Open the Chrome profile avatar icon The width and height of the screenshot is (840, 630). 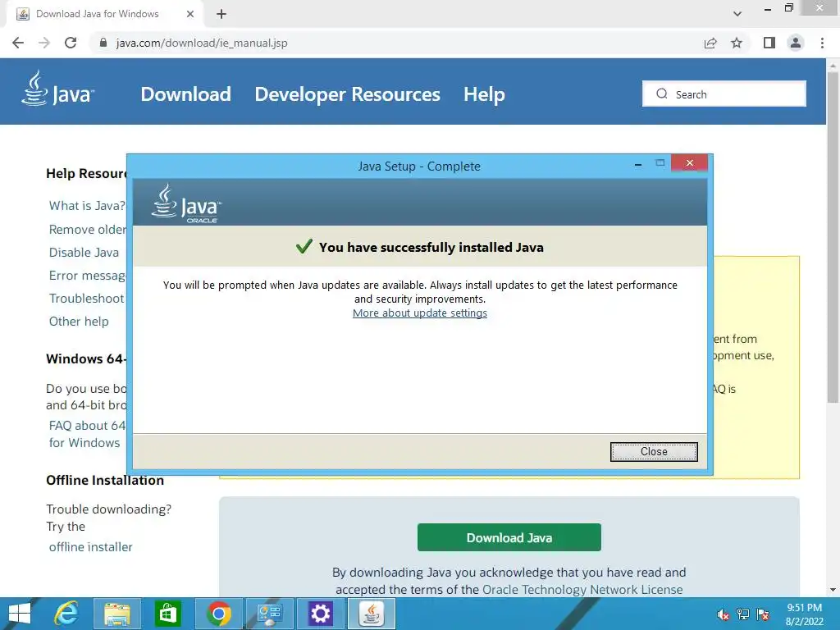[796, 43]
